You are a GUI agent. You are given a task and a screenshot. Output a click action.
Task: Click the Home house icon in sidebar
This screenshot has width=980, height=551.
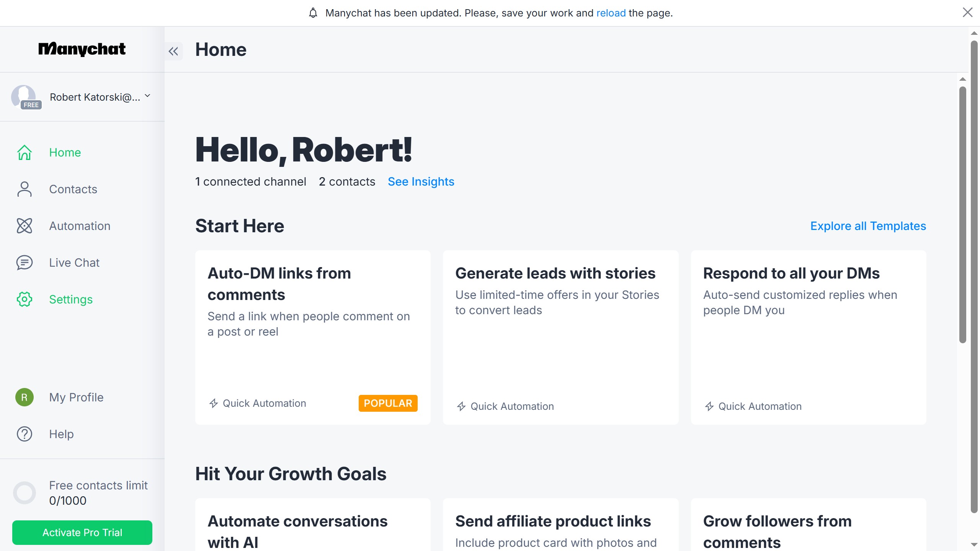[24, 152]
